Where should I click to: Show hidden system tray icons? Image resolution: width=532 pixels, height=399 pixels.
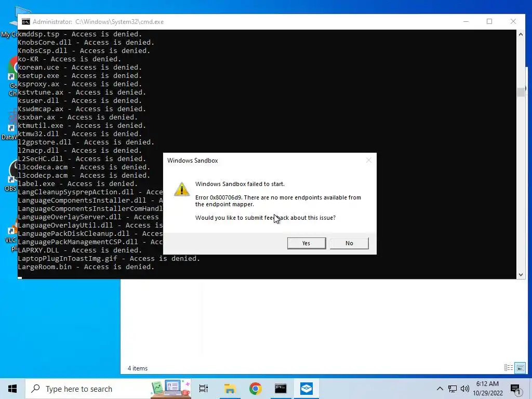[x=440, y=389]
